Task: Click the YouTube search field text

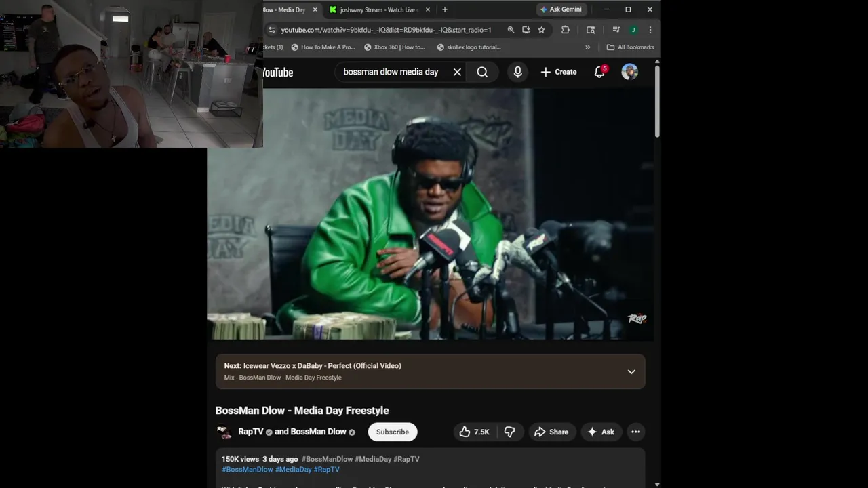Action: [391, 72]
